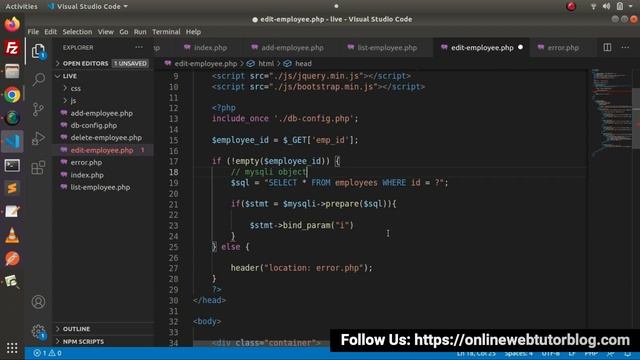Open the Accounts icon
The width and height of the screenshot is (640, 360).
pyautogui.click(x=38, y=302)
